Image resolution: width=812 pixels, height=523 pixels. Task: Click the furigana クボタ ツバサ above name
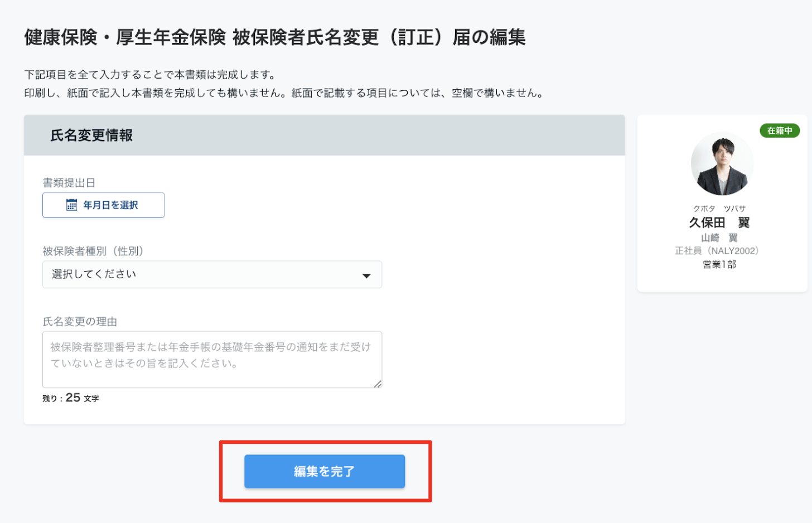coord(719,209)
